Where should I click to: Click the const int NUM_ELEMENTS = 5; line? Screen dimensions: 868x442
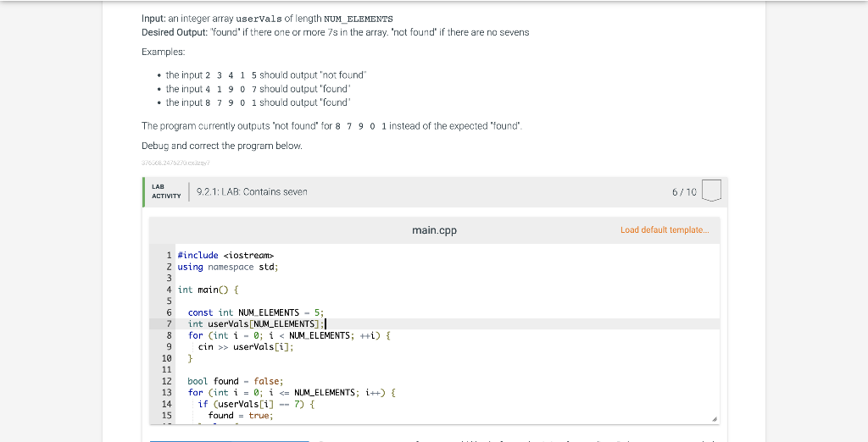pyautogui.click(x=256, y=312)
